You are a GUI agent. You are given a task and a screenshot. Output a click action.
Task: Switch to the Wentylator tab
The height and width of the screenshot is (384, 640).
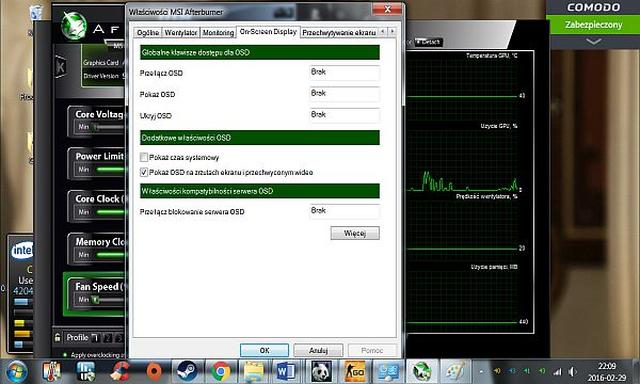[181, 32]
